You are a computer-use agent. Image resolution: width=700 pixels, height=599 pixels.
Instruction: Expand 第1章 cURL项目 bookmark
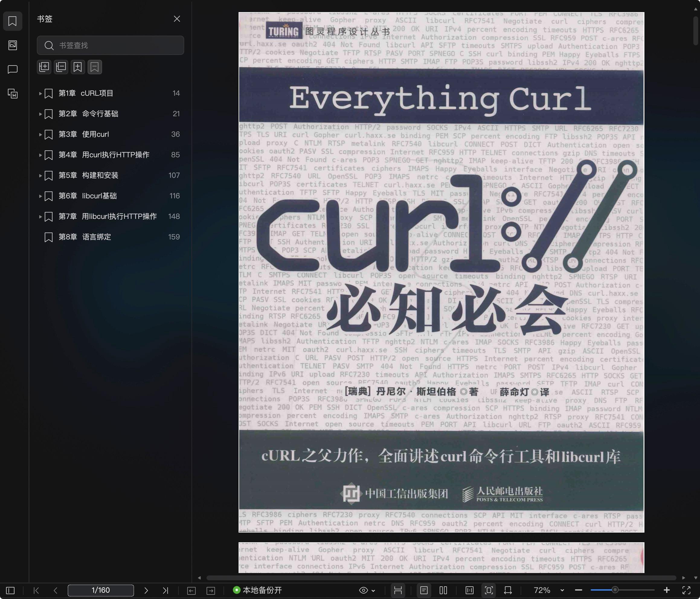point(40,93)
